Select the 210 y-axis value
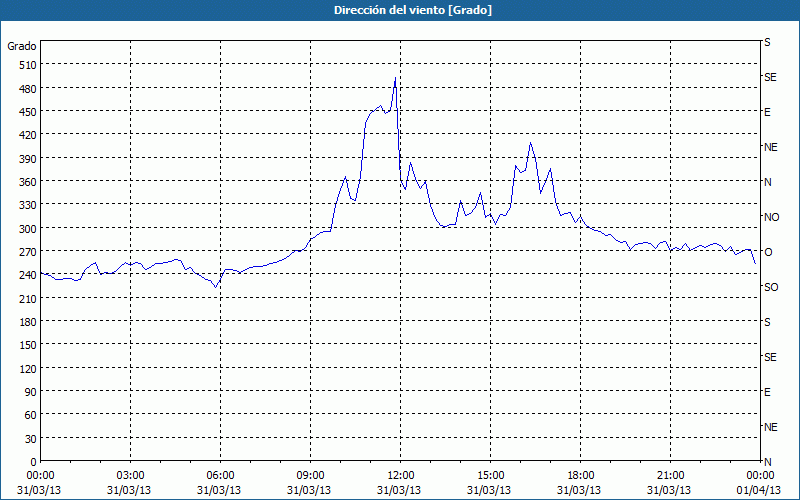 click(28, 298)
